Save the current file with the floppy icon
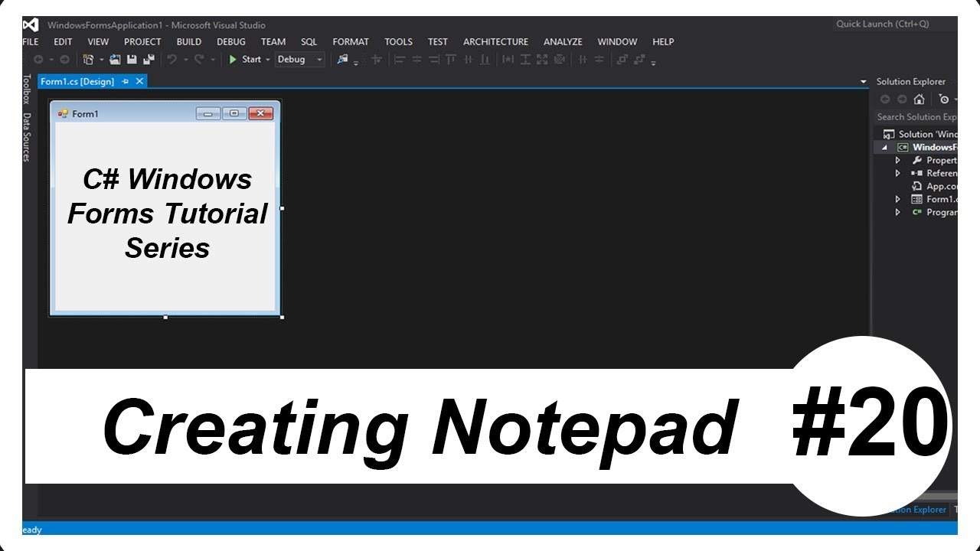The width and height of the screenshot is (980, 551). (131, 59)
